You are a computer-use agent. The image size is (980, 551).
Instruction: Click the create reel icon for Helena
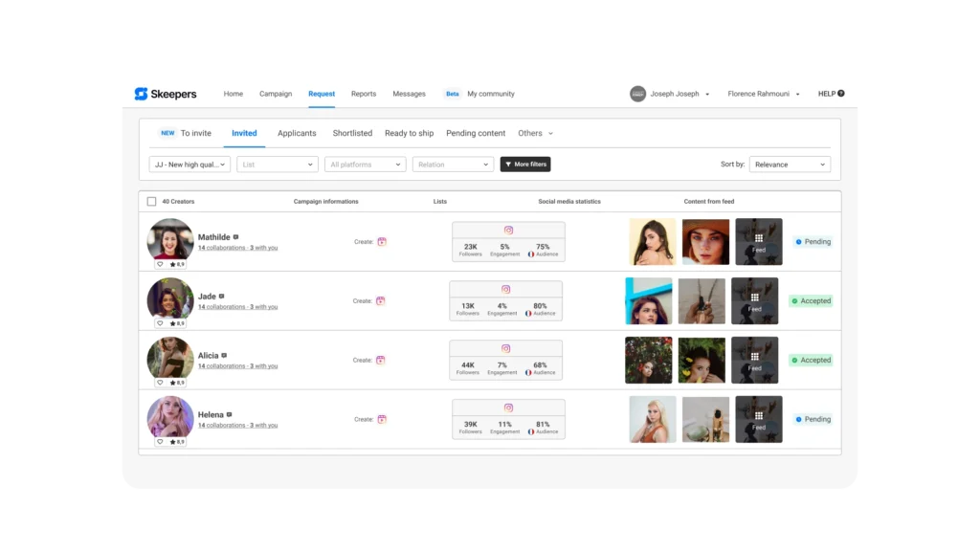click(382, 419)
